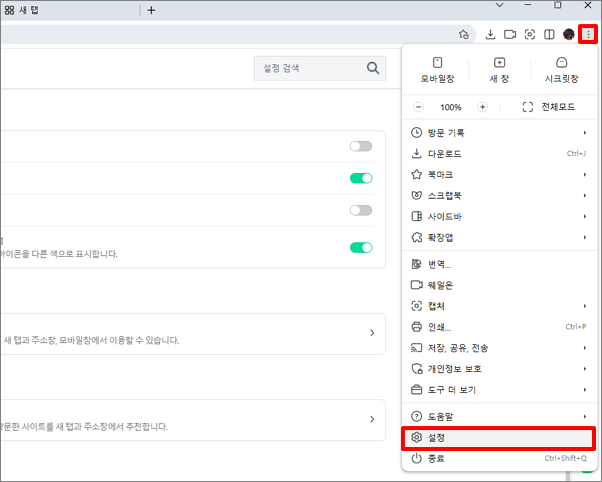Click the screen capture toolbar icon

[x=530, y=35]
